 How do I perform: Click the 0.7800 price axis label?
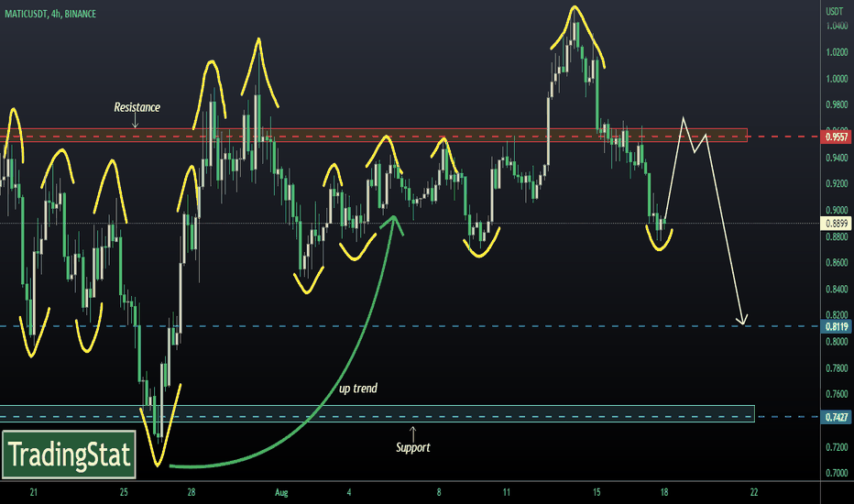click(x=837, y=368)
